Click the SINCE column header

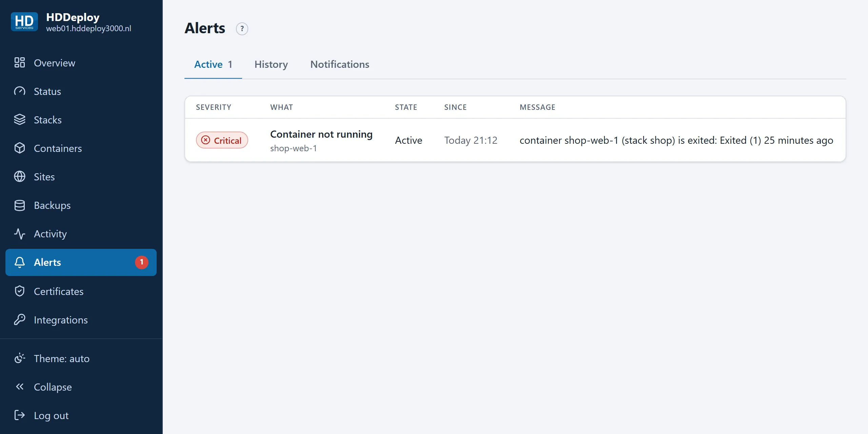click(x=455, y=107)
